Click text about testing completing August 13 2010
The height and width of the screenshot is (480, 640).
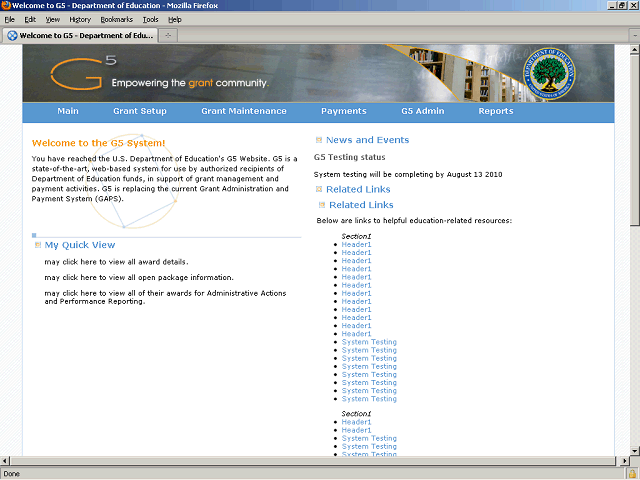pyautogui.click(x=408, y=175)
